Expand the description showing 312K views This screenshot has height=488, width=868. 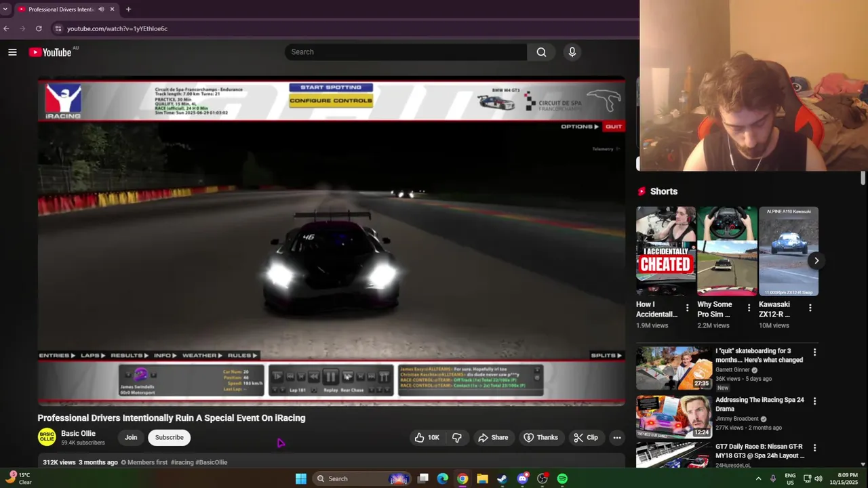(331, 462)
